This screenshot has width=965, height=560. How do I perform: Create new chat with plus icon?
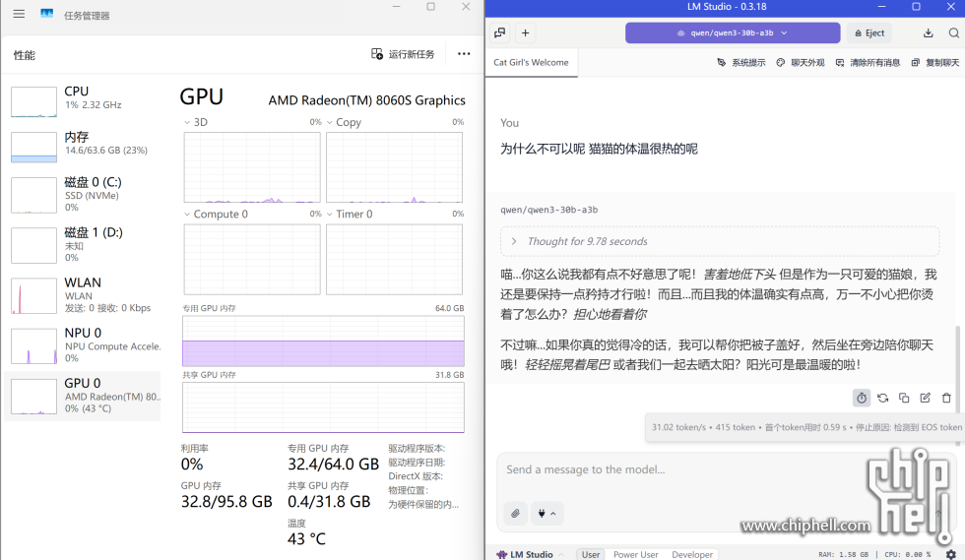point(525,32)
